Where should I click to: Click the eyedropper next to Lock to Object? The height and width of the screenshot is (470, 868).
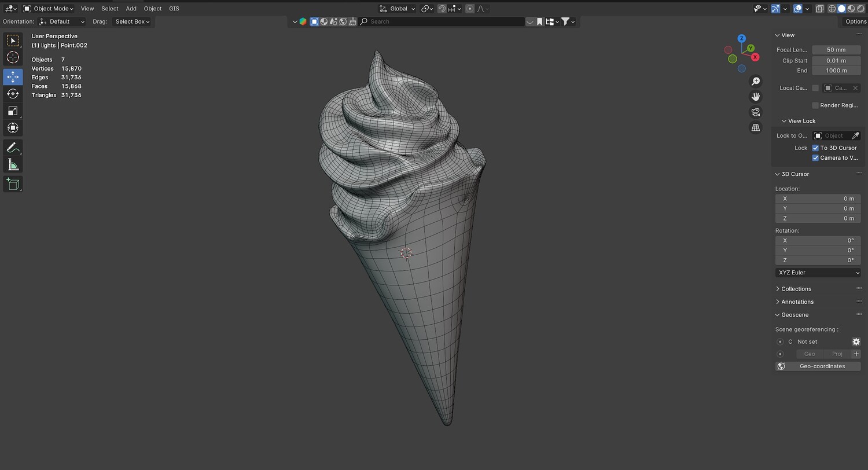point(855,135)
